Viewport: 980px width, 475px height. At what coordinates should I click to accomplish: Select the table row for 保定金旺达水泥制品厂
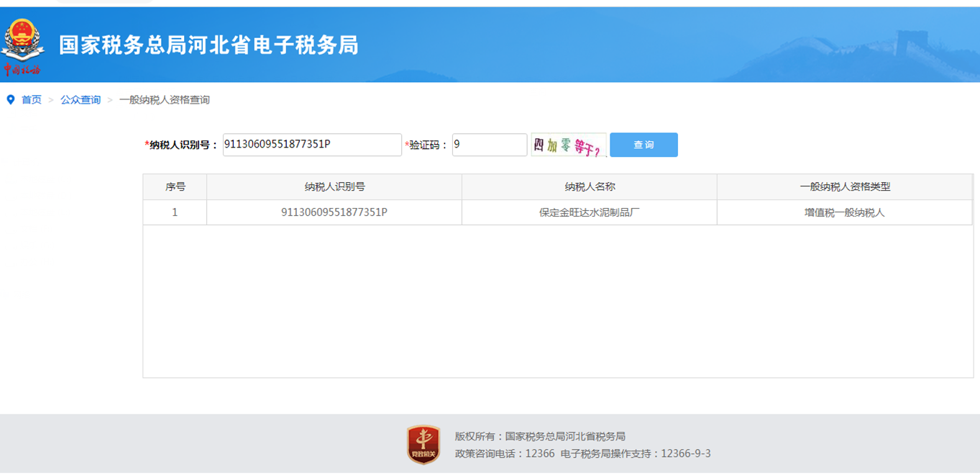click(589, 212)
